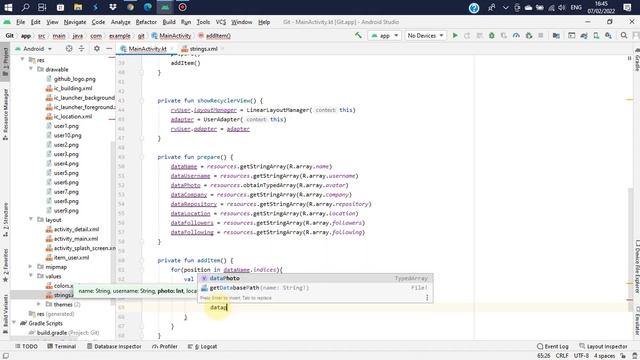
Task: Open the Database Inspector tool window
Action: [x=114, y=346]
